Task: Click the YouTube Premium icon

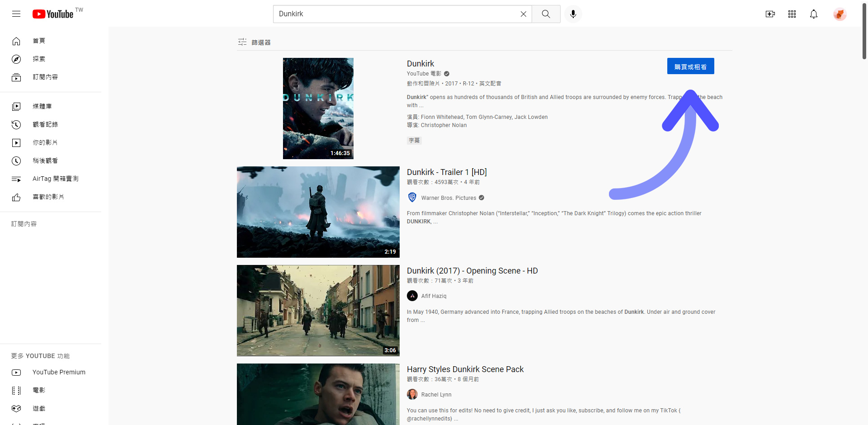Action: [x=16, y=373]
